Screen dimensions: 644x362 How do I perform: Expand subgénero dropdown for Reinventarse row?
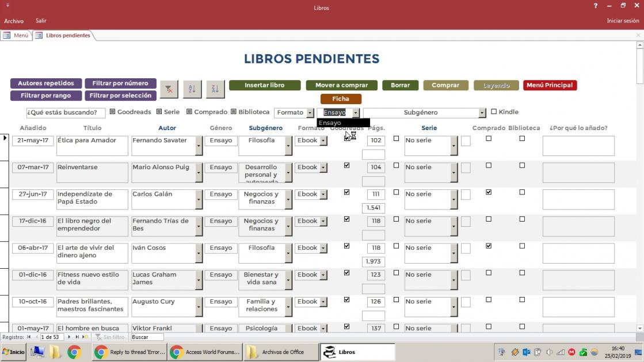(x=288, y=173)
